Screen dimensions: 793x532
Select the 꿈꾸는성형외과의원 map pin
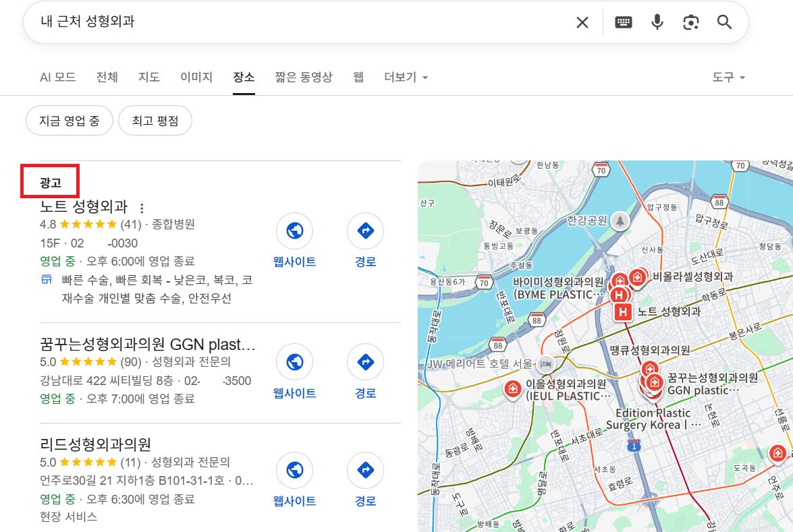(655, 382)
